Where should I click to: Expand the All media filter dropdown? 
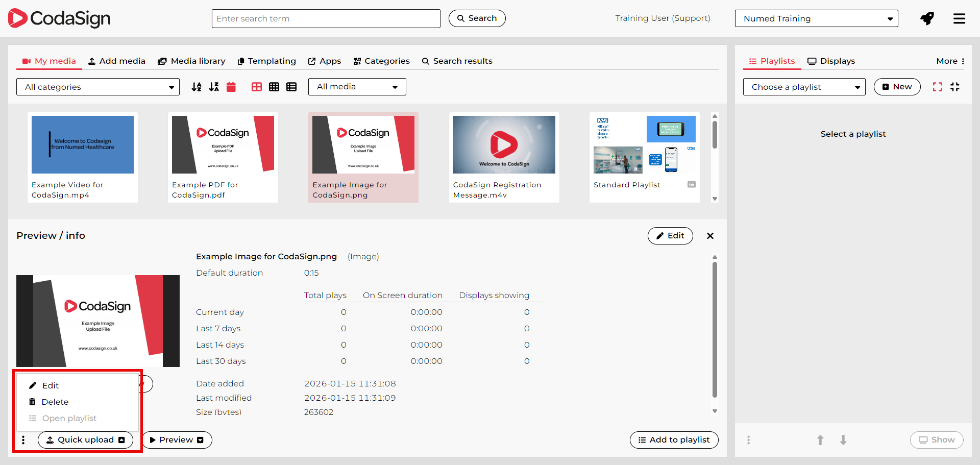point(357,87)
